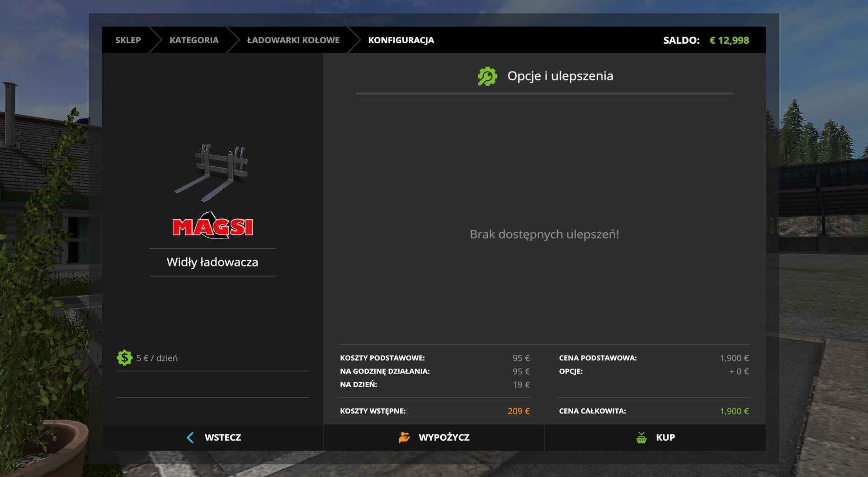
Task: Click the NA GODZINĘ DZIAŁANIA: label
Action: (x=385, y=371)
